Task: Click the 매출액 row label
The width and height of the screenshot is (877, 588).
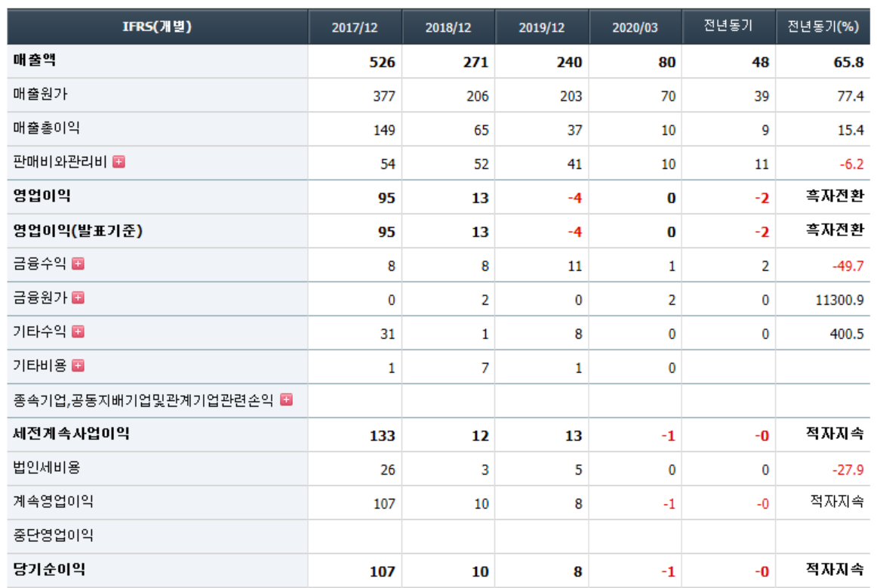Action: click(x=35, y=60)
